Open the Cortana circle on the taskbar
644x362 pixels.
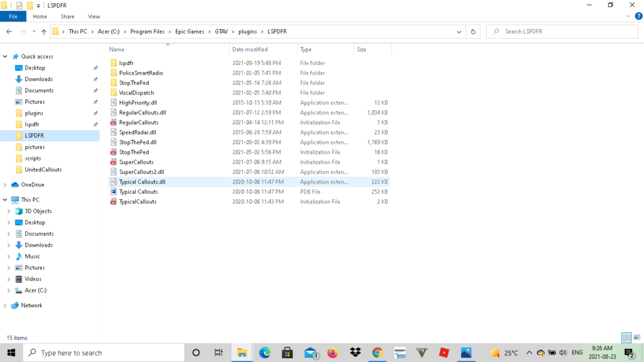196,352
